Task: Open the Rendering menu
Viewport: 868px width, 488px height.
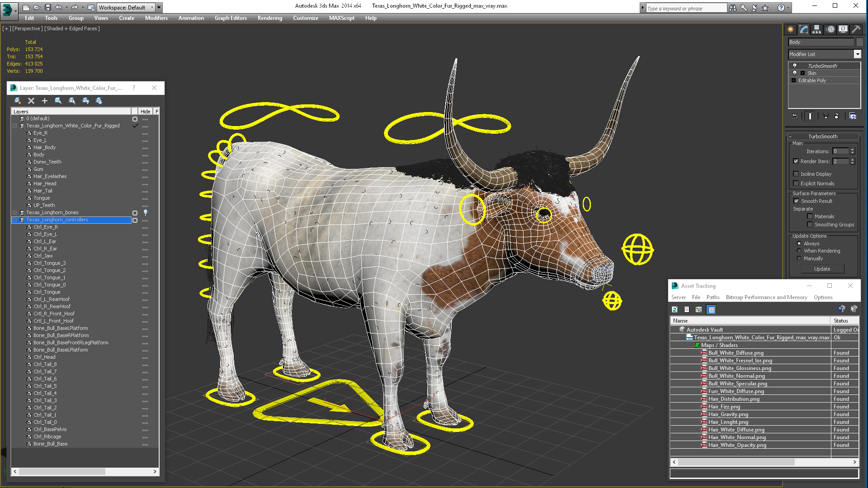Action: 270,18
